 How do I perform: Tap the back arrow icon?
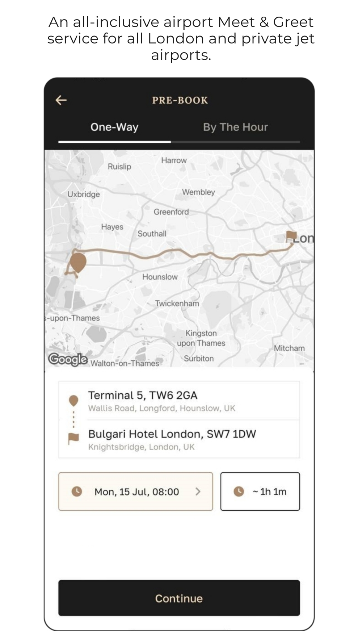click(x=61, y=100)
